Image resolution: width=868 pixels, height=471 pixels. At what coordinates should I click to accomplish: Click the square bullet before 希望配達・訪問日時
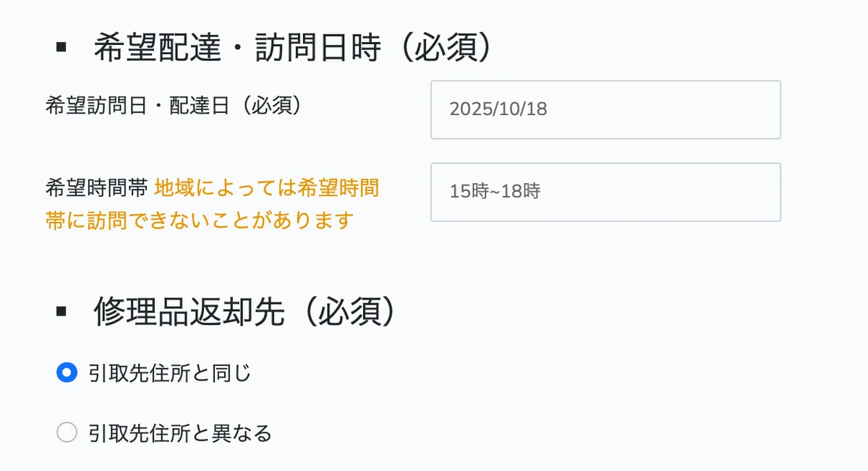point(61,48)
